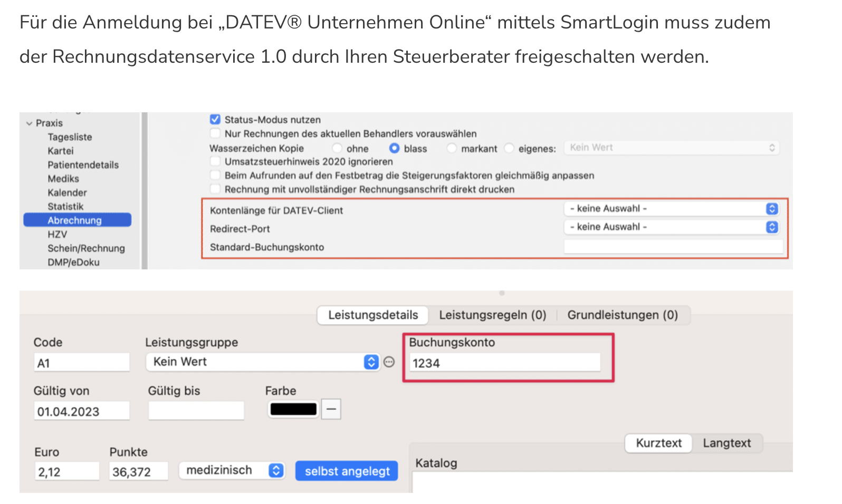
Task: Click the Gültig von date field
Action: point(81,411)
